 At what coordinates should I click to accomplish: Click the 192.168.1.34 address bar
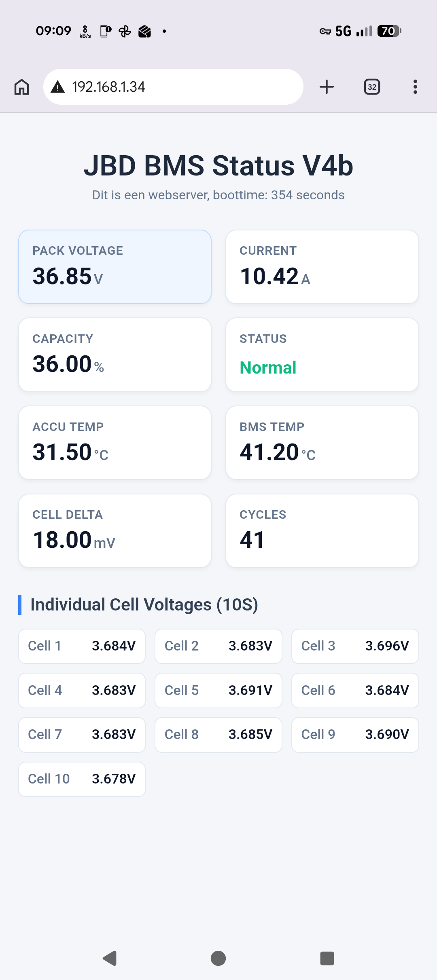[173, 87]
